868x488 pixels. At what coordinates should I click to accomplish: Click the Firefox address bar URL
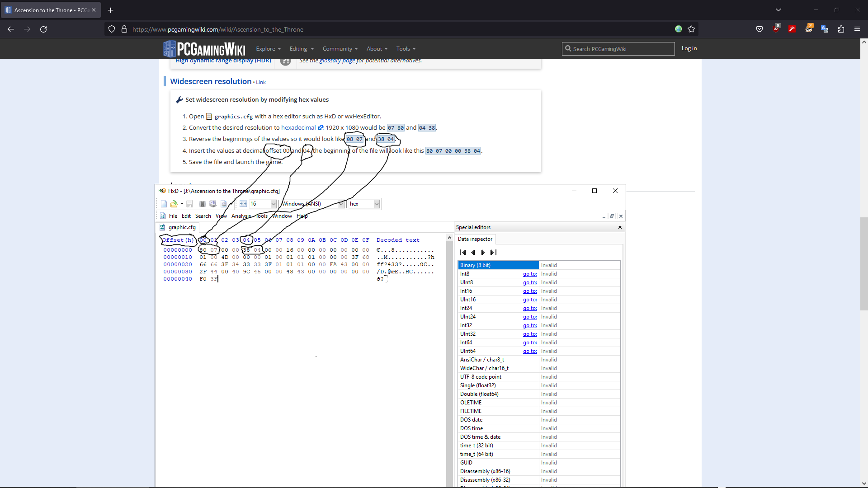pyautogui.click(x=218, y=29)
